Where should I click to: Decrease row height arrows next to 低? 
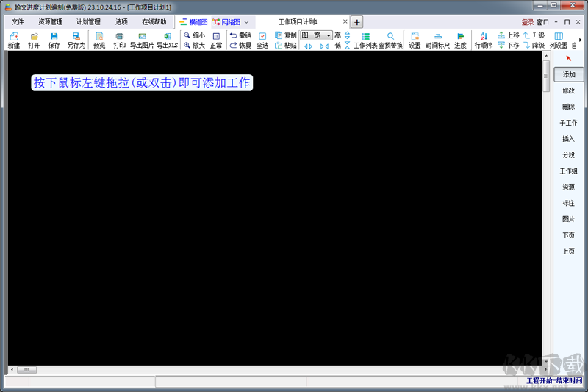tap(347, 46)
